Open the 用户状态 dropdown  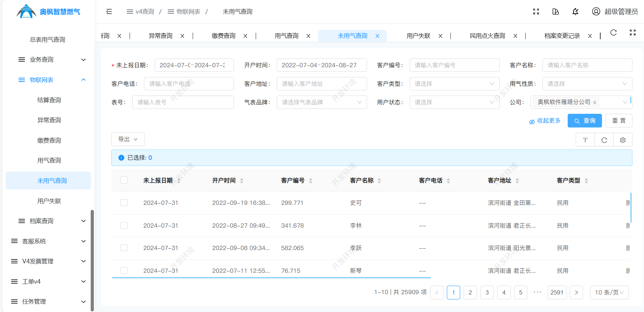pyautogui.click(x=455, y=102)
